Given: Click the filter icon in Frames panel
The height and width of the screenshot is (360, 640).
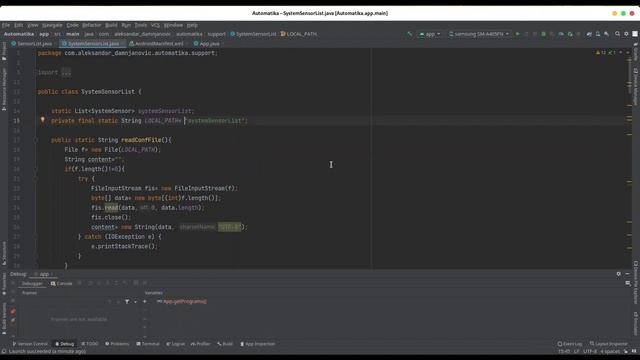Looking at the screenshot, I should (127, 302).
